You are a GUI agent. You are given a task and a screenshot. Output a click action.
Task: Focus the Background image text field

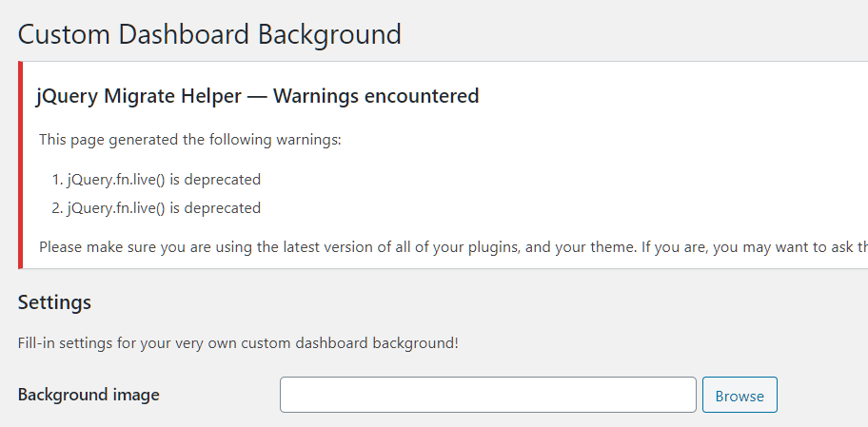[487, 396]
